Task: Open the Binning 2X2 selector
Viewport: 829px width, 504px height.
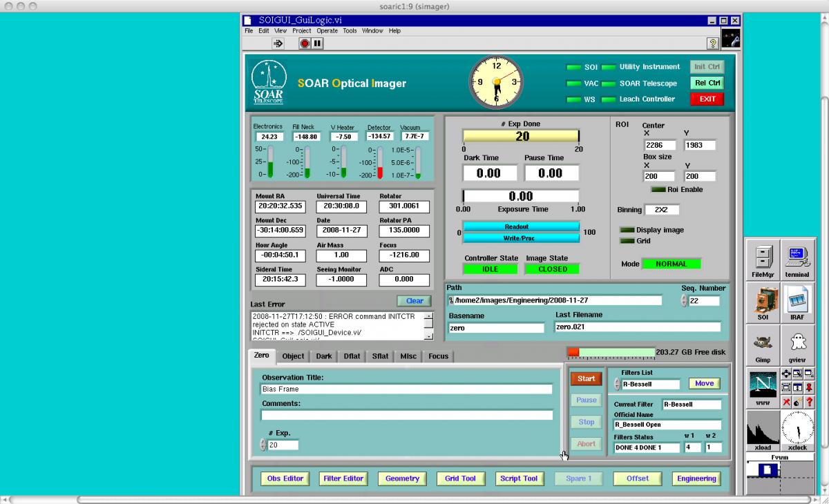Action: [662, 210]
